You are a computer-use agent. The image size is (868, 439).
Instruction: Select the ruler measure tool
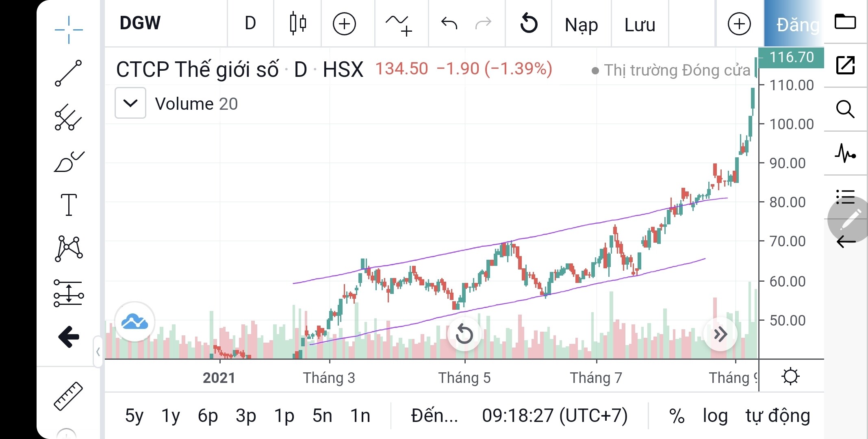[69, 396]
